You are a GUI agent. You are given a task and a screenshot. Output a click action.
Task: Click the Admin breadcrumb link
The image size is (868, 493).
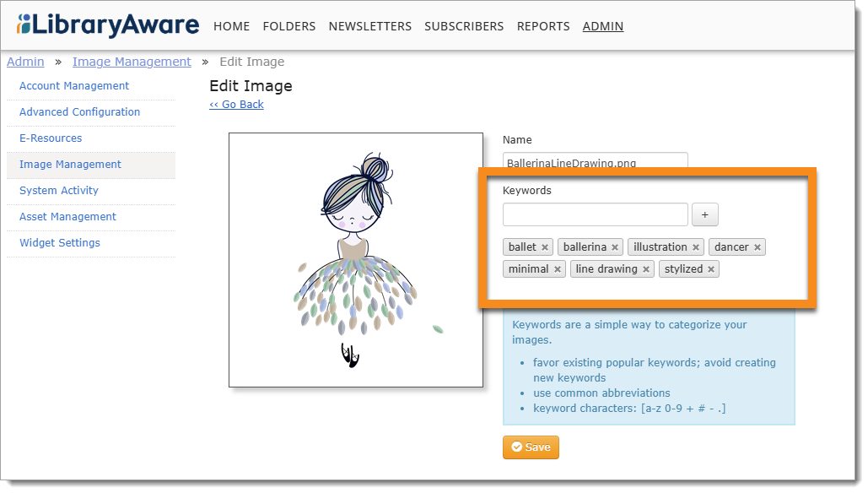pos(25,62)
